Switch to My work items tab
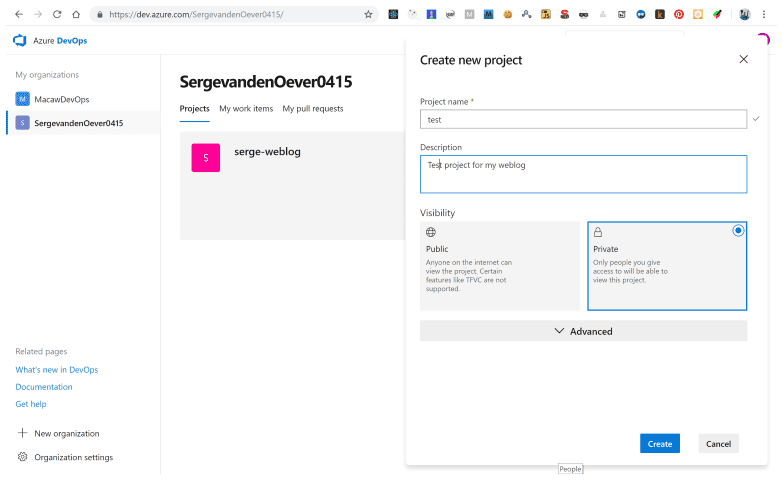 (246, 108)
